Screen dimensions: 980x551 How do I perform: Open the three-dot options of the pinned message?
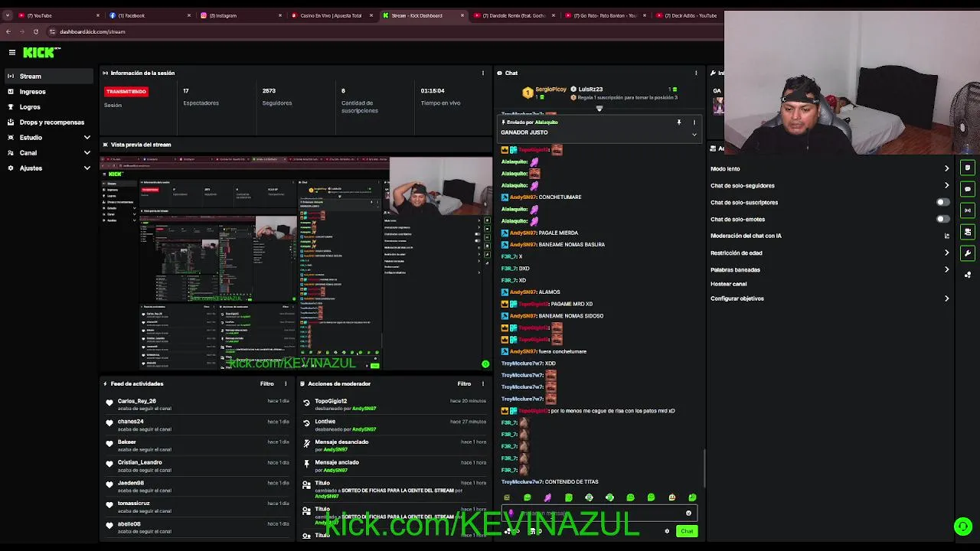point(694,122)
